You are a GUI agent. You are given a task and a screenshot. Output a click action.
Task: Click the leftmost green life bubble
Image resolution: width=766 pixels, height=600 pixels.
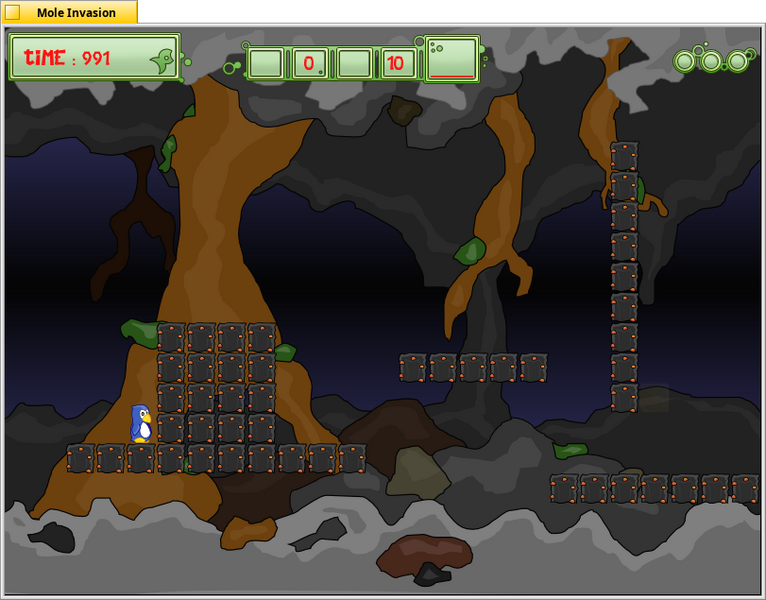[684, 62]
